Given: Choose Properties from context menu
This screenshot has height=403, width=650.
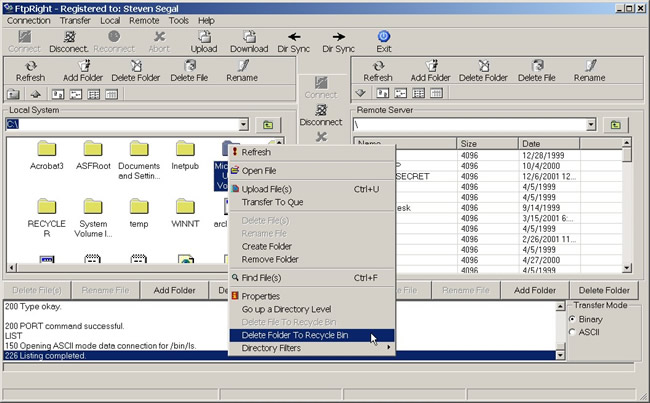Looking at the screenshot, I should pos(312,296).
